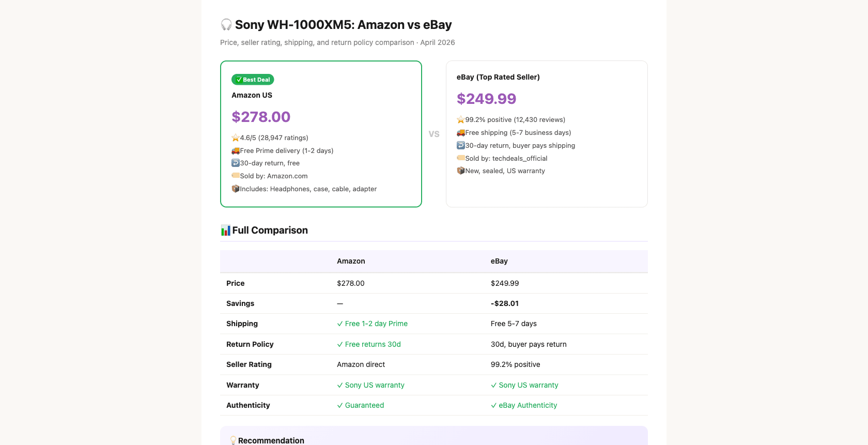Click the Return Policy row label

250,344
